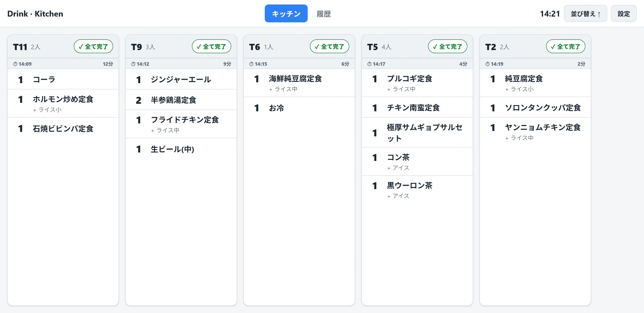The width and height of the screenshot is (644, 313).
Task: Click the T11 table header label
Action: [x=20, y=47]
